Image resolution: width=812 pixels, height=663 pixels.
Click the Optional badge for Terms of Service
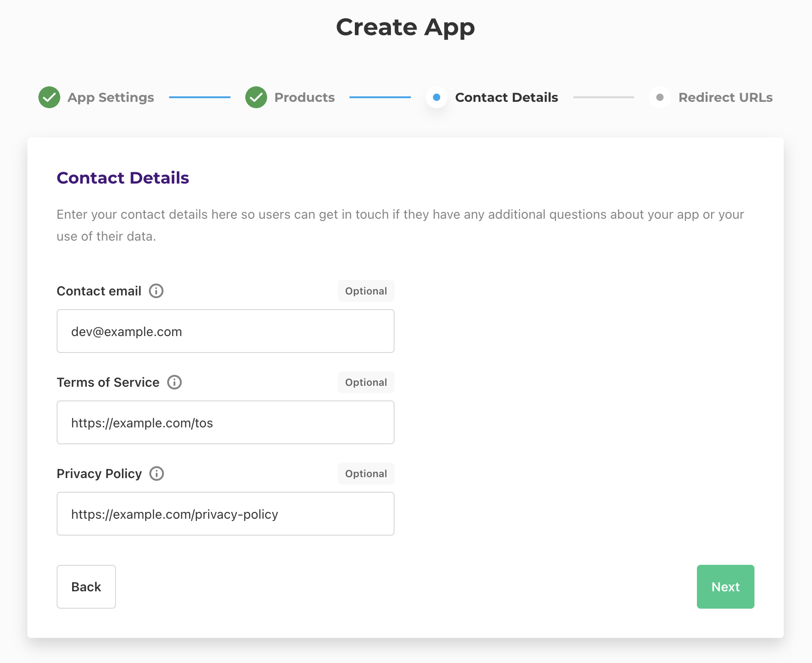[x=366, y=382]
